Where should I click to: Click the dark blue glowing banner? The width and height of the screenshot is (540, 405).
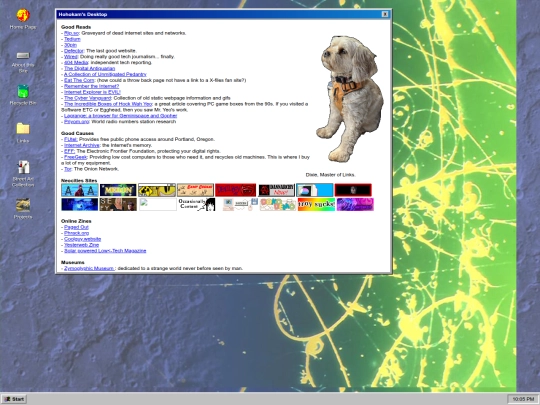80,205
